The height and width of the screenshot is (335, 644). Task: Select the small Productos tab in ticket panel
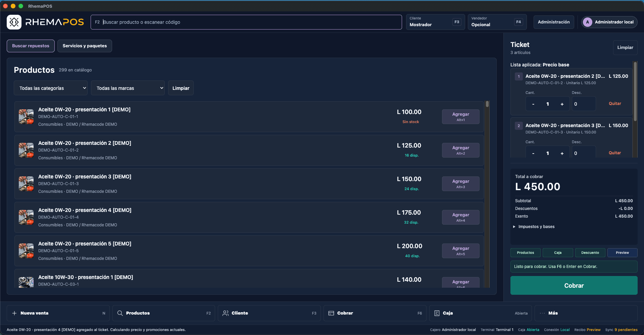525,253
